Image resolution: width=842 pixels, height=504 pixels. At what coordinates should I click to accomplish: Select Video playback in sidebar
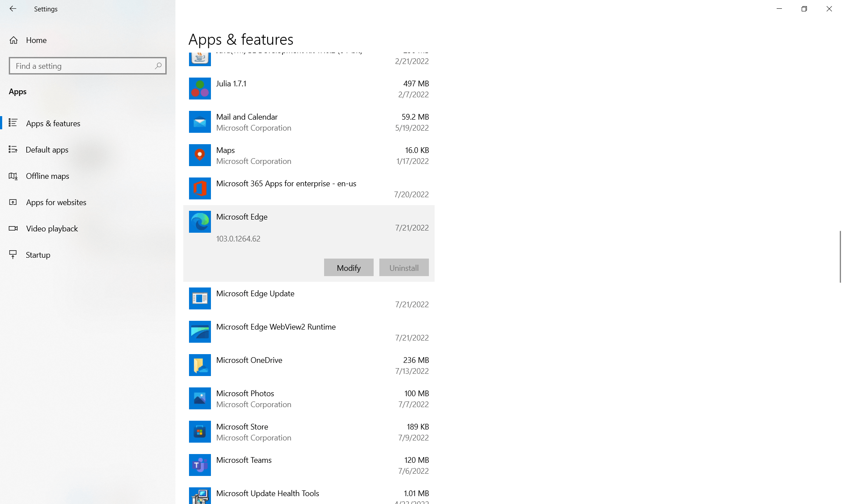coord(52,229)
